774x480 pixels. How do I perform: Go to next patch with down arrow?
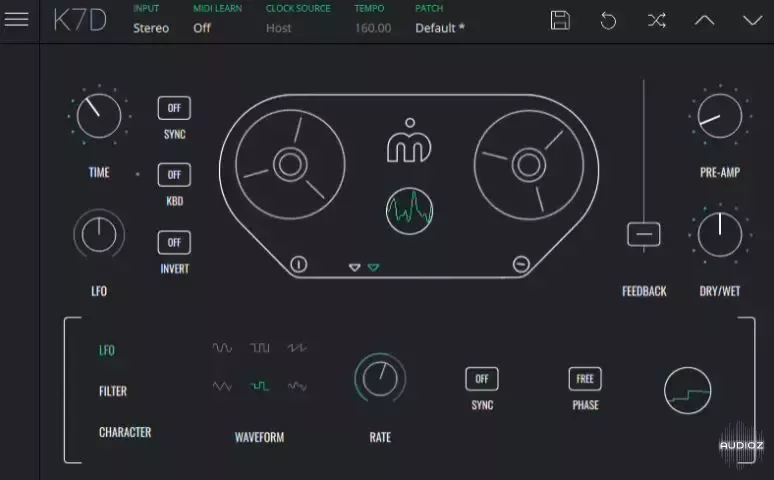click(x=752, y=20)
